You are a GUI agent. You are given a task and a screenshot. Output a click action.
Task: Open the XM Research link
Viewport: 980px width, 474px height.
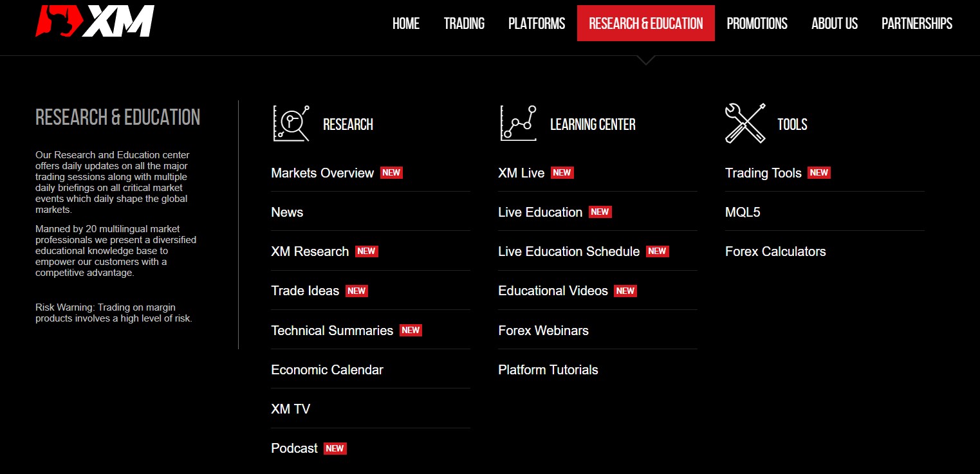(310, 251)
